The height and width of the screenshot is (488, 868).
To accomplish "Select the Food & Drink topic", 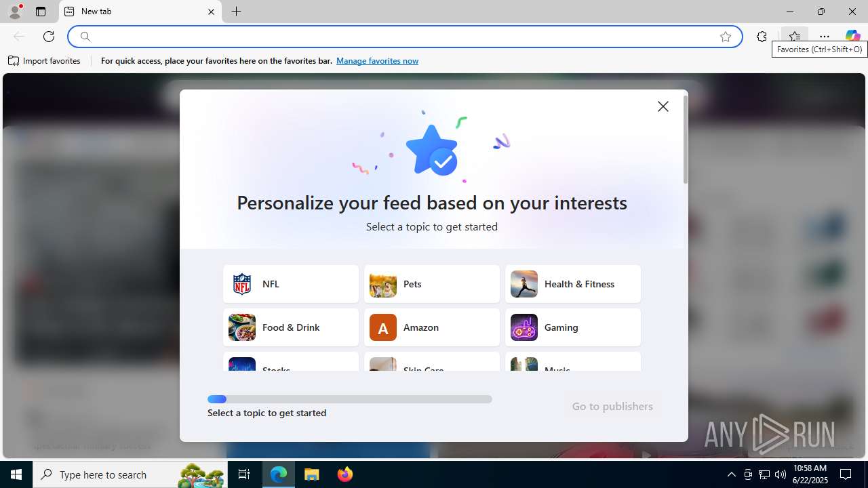I will 291,327.
